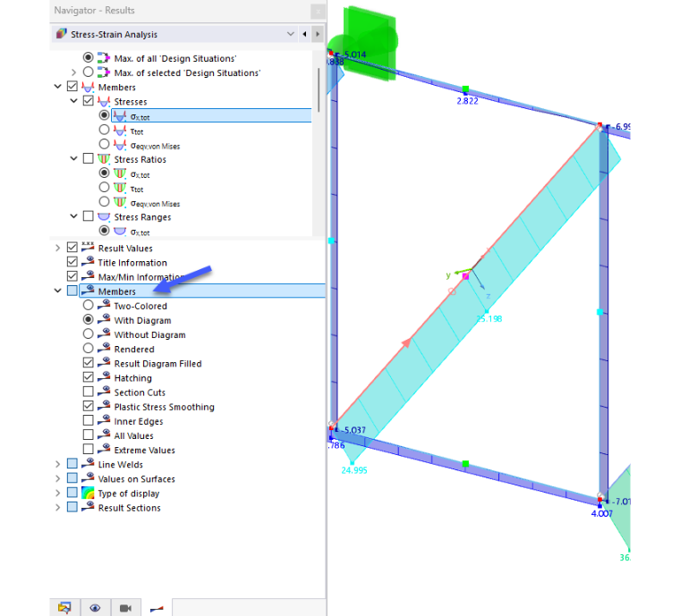Check the lower Members display checkbox
This screenshot has width=680, height=616.
click(x=72, y=291)
